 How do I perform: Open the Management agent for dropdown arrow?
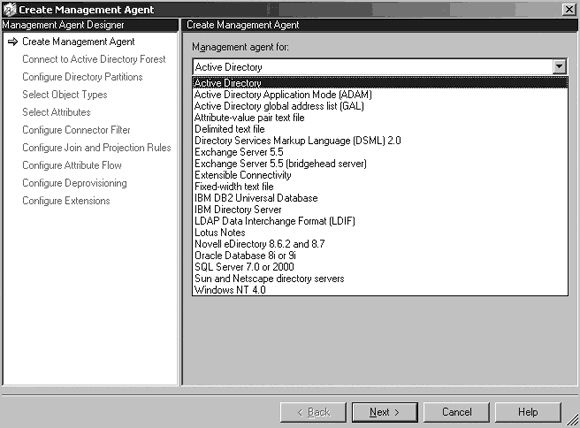(x=559, y=67)
